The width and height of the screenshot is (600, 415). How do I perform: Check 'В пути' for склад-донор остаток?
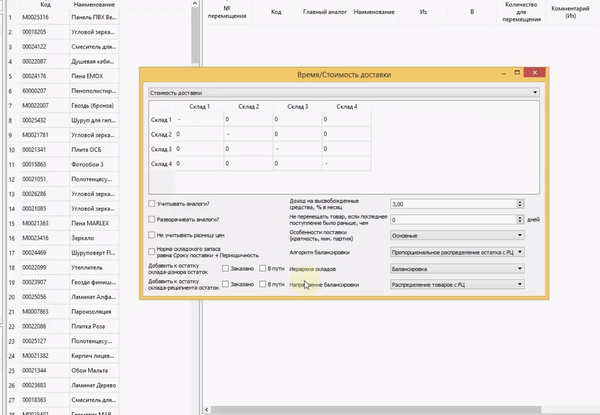pos(262,269)
